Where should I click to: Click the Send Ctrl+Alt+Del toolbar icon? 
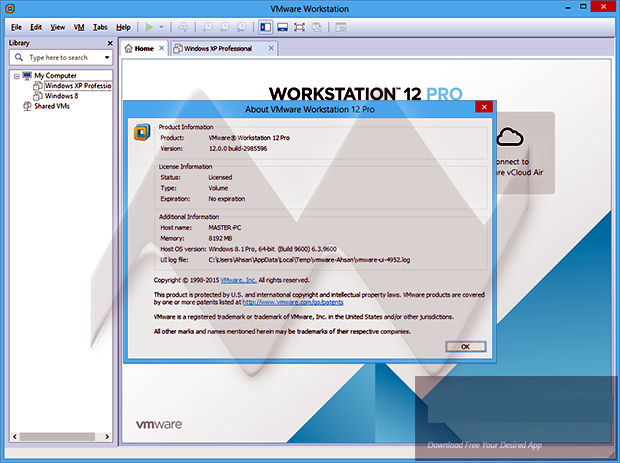coord(183,27)
